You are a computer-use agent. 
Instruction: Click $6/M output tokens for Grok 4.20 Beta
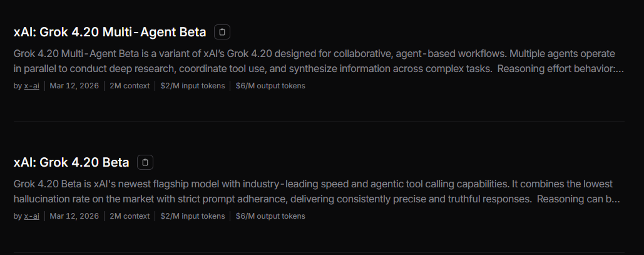270,216
